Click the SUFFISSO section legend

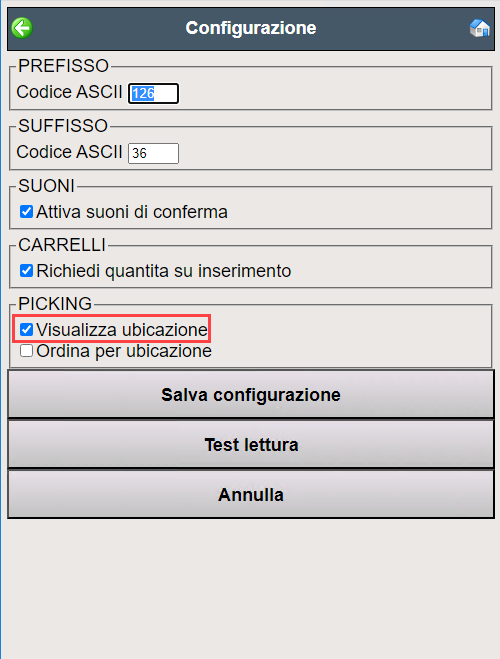(x=63, y=126)
